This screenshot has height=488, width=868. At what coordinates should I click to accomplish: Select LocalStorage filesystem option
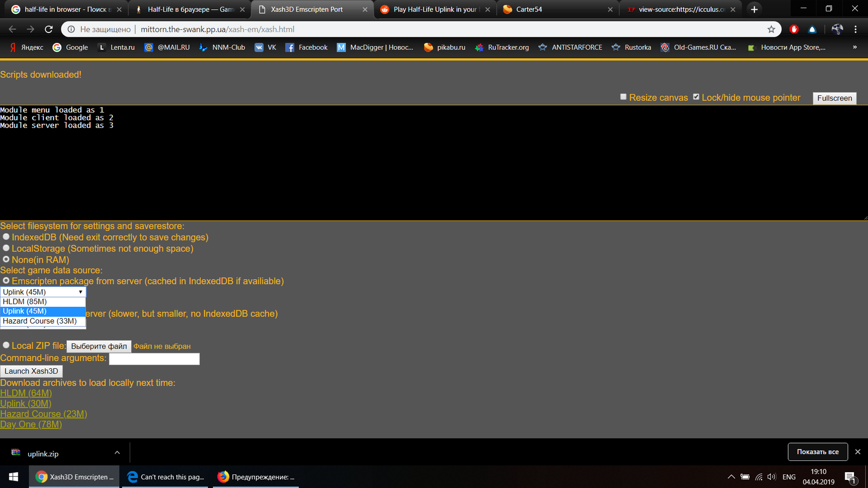click(6, 248)
